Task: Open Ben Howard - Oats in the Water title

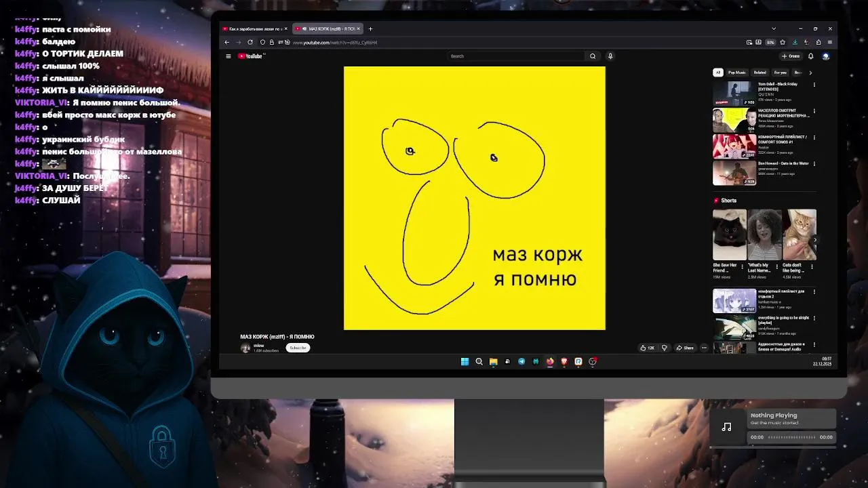Action: (x=783, y=163)
